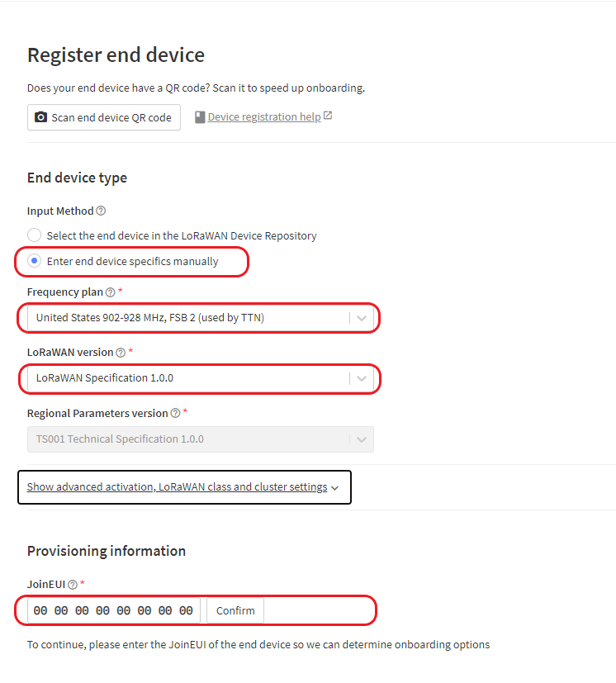Image resolution: width=616 pixels, height=683 pixels.
Task: Open the Frequency plan help tooltip icon
Action: click(x=109, y=292)
